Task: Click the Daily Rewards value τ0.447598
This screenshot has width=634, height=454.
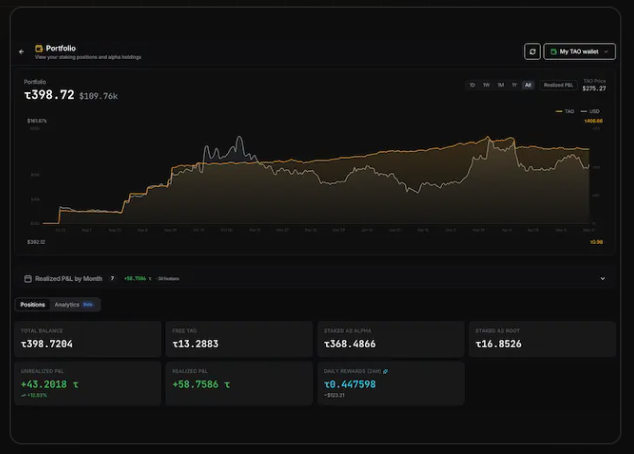Action: coord(350,384)
